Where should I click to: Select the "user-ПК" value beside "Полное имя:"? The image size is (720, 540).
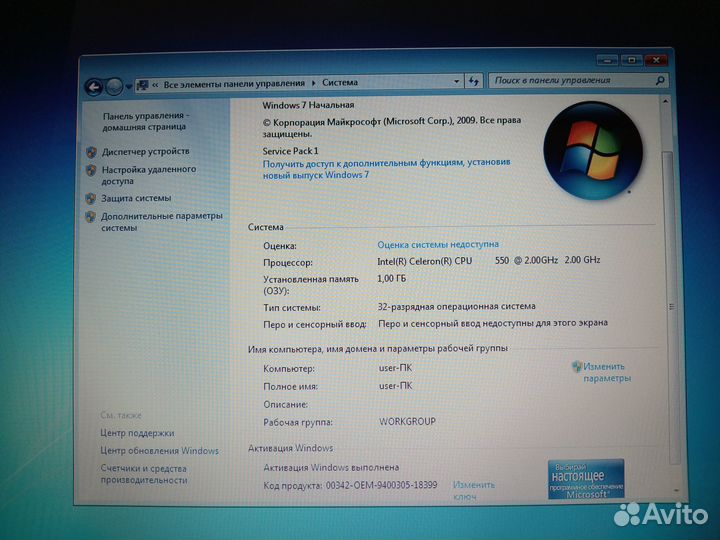[x=395, y=386]
